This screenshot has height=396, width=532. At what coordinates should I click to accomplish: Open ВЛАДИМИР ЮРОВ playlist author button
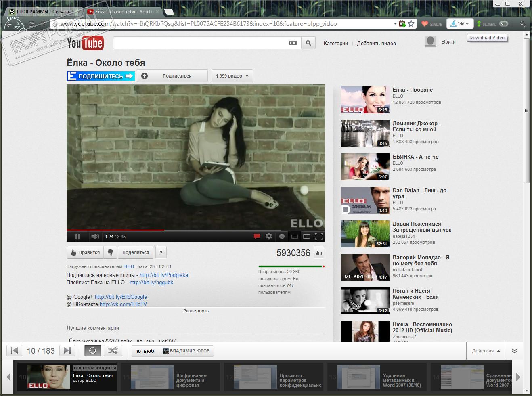186,351
